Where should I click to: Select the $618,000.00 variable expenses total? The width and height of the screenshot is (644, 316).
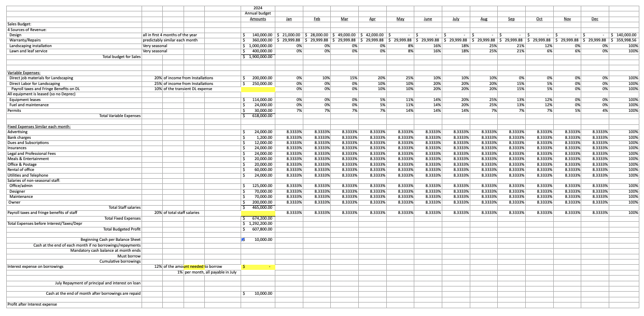(x=258, y=116)
